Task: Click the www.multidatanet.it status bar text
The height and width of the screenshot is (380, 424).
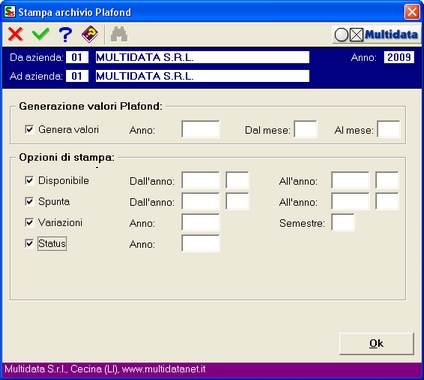Action: coord(164,369)
